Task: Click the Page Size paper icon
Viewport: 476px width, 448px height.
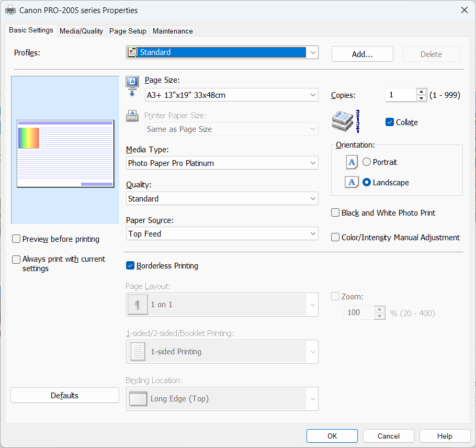Action: (132, 83)
